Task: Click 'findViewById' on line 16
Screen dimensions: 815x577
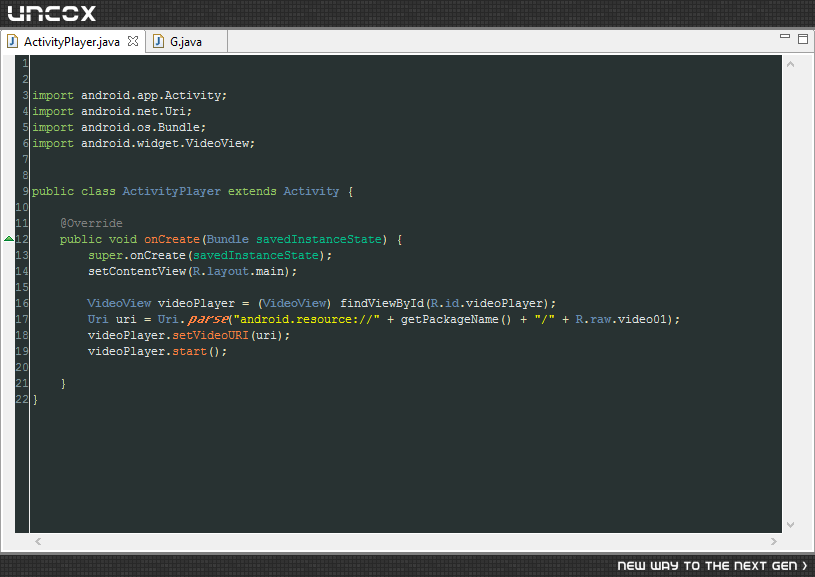Action: (382, 303)
